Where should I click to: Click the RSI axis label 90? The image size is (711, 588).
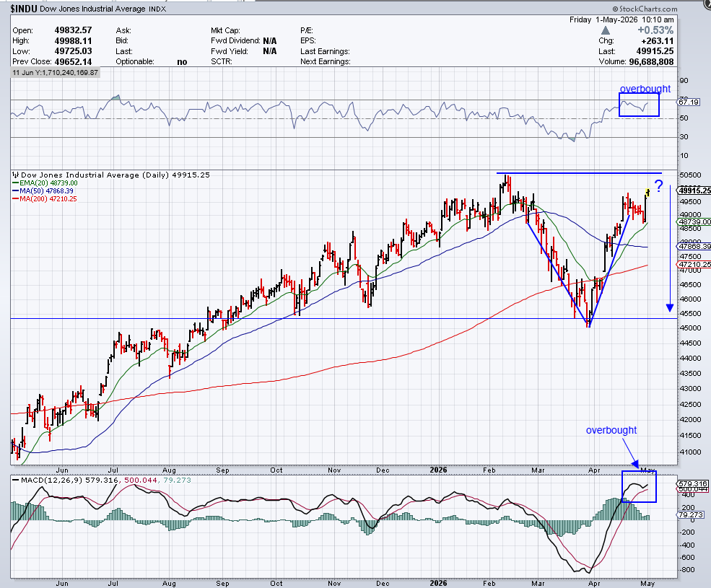[684, 81]
